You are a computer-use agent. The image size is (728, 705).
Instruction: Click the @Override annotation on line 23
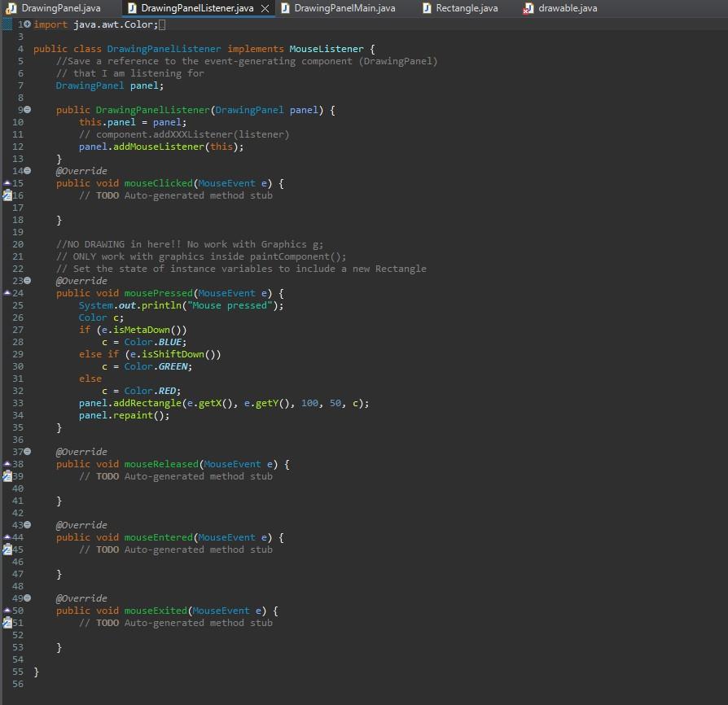coord(81,281)
